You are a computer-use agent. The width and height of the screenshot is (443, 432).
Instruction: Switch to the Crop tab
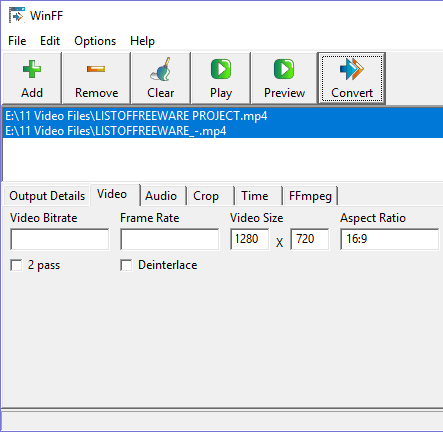point(206,196)
